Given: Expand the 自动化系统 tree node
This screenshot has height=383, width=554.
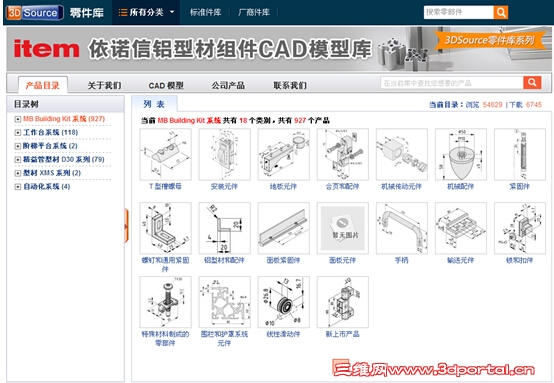Looking at the screenshot, I should click(17, 187).
